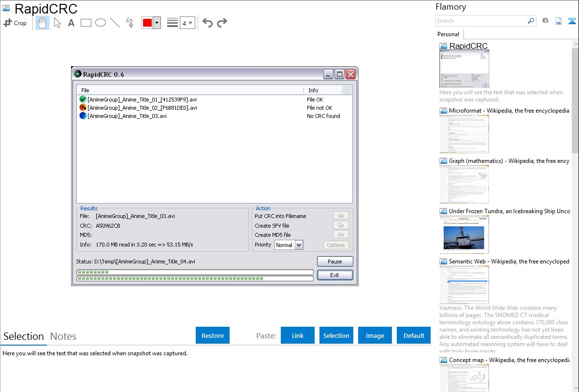Undo the last annotation

[x=207, y=23]
